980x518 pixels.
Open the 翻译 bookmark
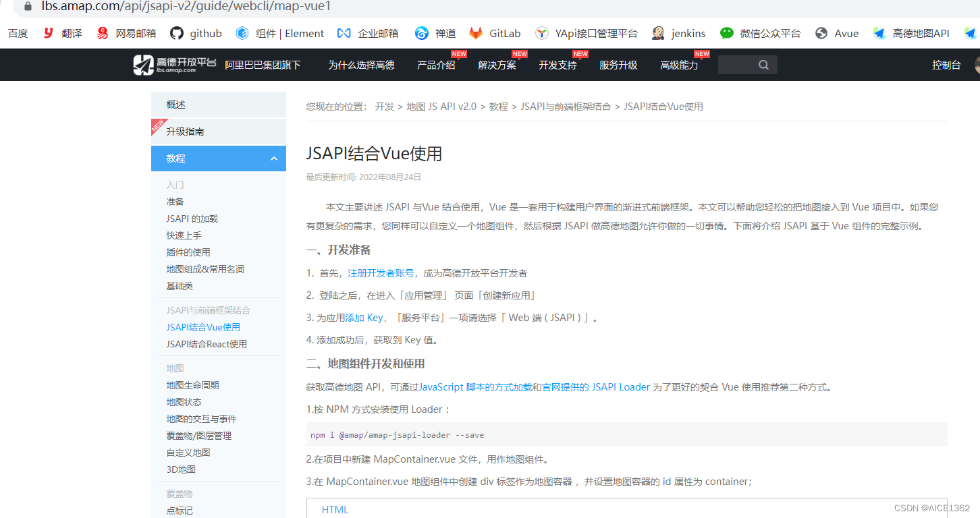[62, 32]
